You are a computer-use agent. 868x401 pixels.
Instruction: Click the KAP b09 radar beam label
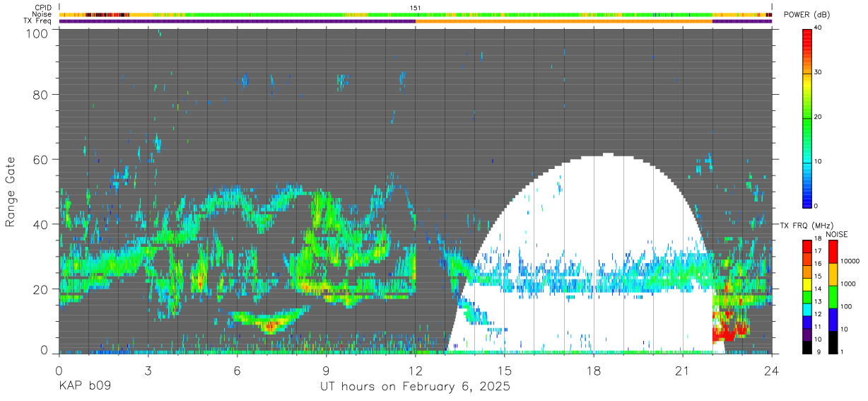pos(85,387)
